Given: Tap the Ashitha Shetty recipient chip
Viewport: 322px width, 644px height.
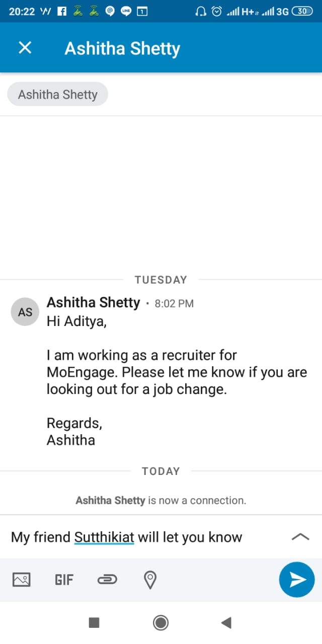Looking at the screenshot, I should pos(58,94).
